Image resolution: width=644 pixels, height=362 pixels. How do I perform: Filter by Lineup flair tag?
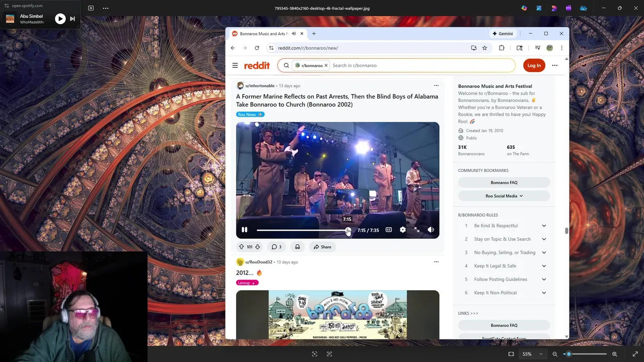coord(247,283)
